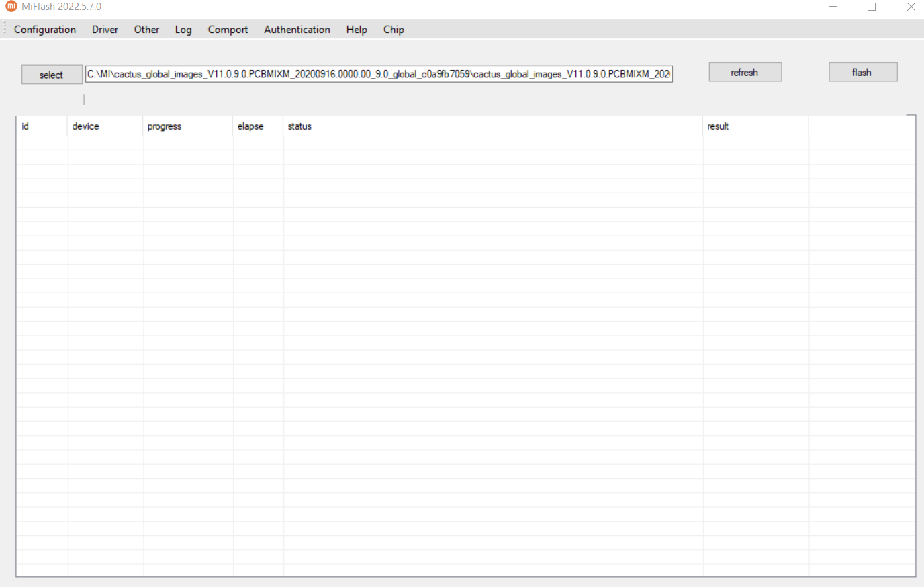Click the result column header
924x587 pixels.
[x=755, y=126]
